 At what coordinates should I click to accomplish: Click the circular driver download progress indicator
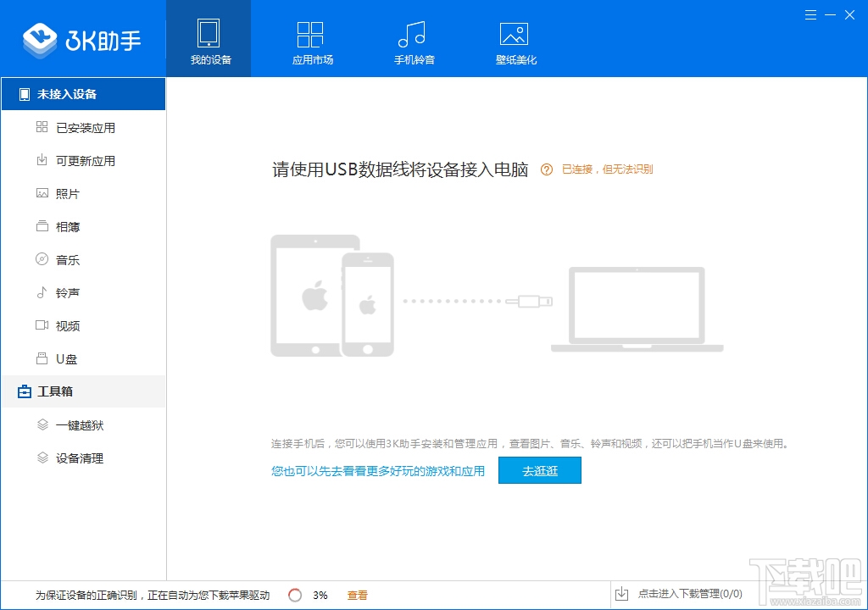[x=295, y=596]
